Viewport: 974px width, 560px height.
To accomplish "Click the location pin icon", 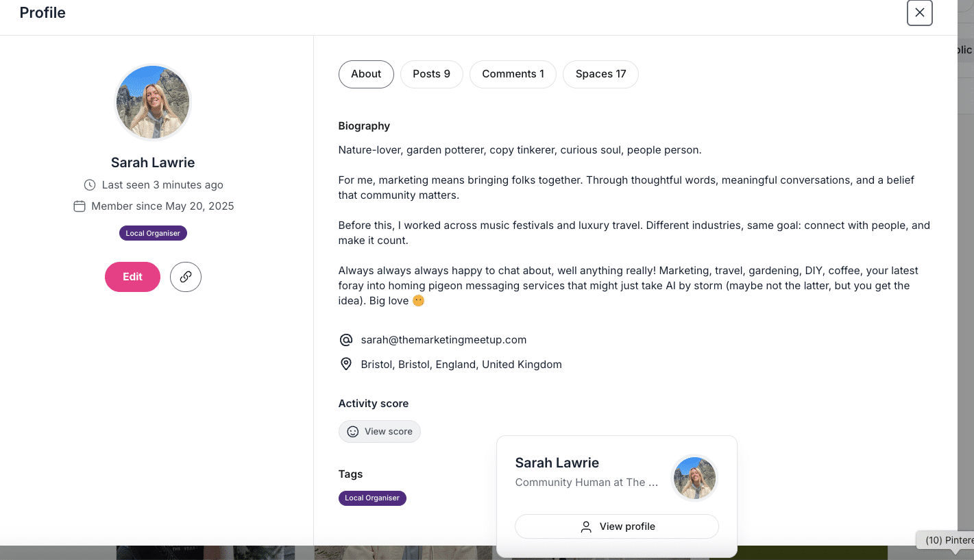I will coord(346,365).
